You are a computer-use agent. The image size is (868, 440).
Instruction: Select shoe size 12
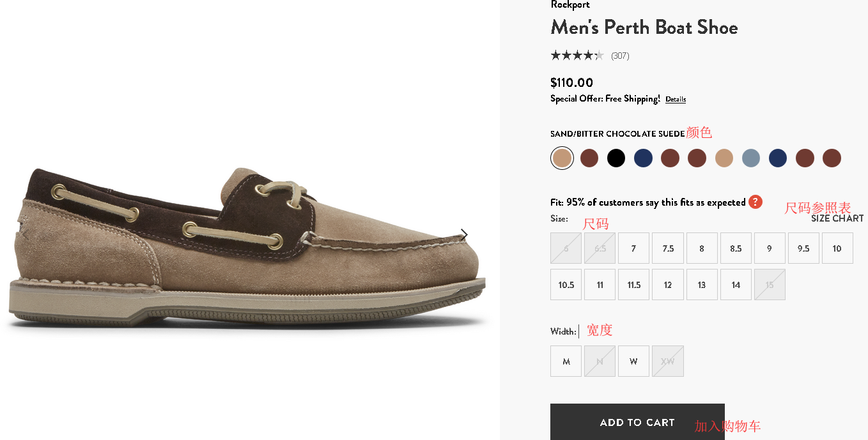click(x=668, y=285)
